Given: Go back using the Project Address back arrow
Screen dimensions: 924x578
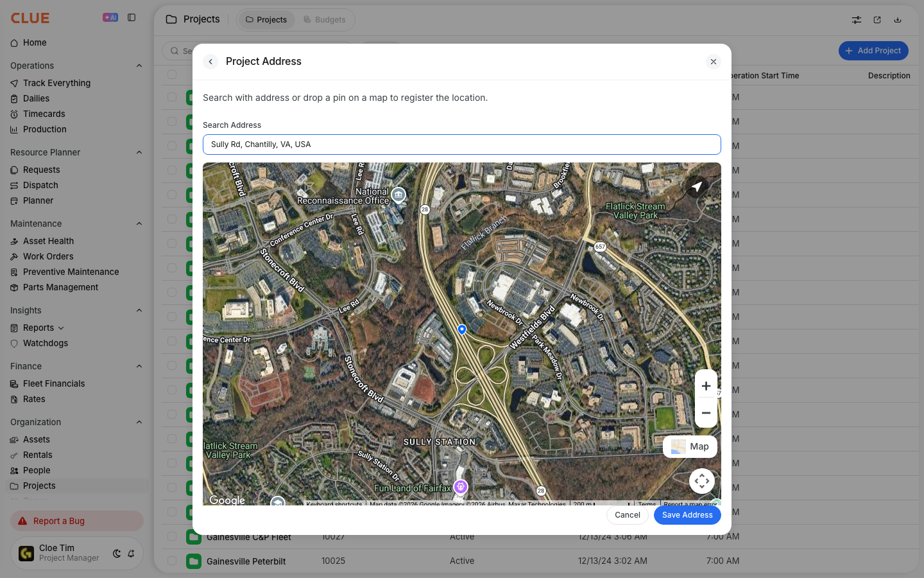Looking at the screenshot, I should tap(210, 62).
